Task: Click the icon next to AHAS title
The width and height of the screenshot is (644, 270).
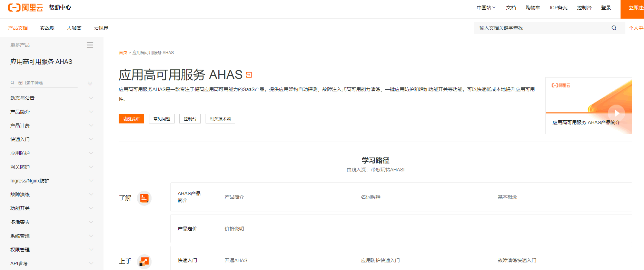Action: coord(249,75)
